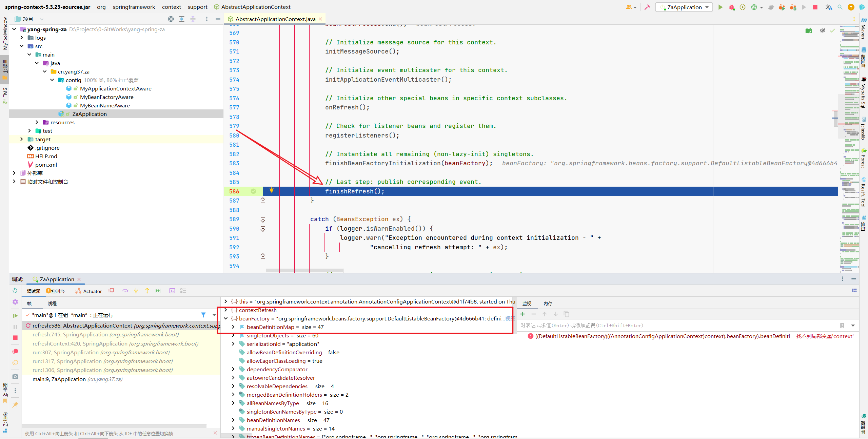
Task: Expand the 外部库 node
Action: click(x=14, y=173)
